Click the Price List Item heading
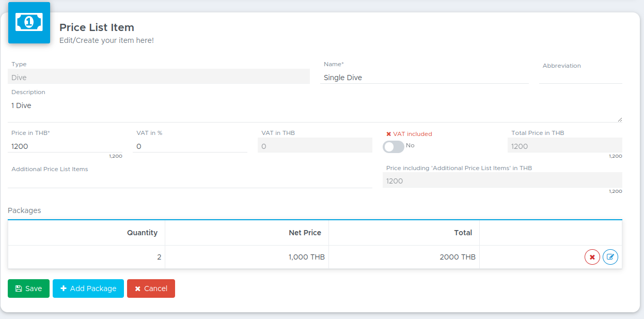Image resolution: width=644 pixels, height=319 pixels. [97, 27]
